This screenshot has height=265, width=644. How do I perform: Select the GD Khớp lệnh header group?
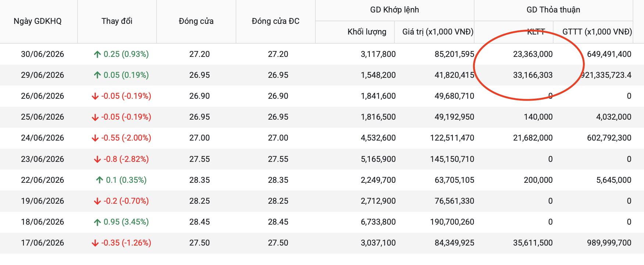394,10
